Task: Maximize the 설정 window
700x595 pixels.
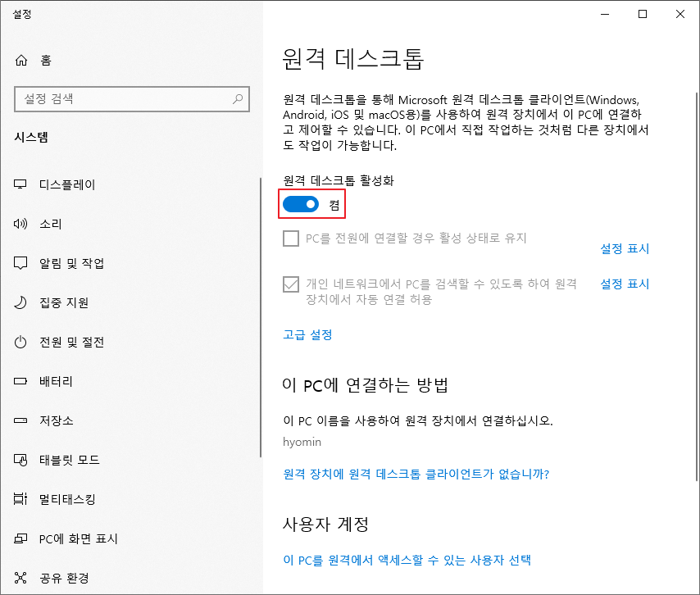Action: [x=643, y=14]
